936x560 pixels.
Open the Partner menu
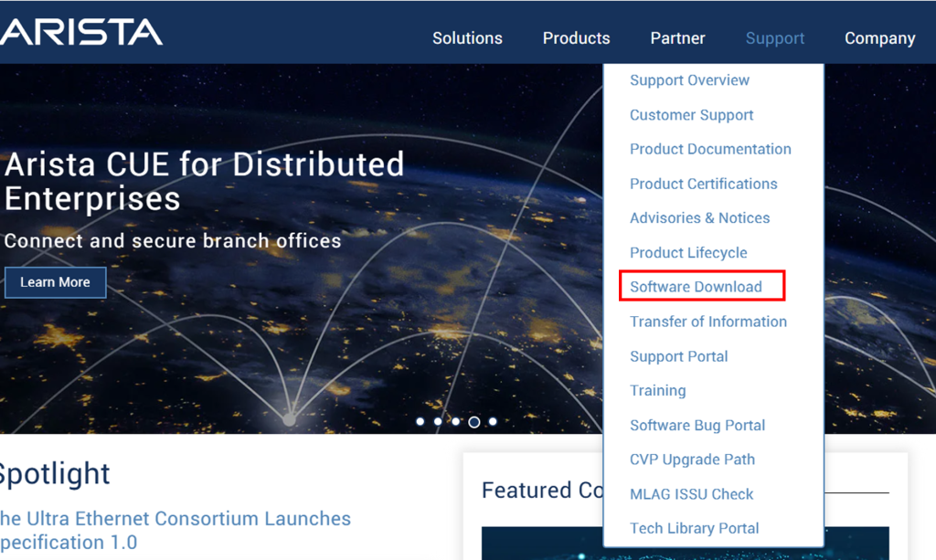677,38
